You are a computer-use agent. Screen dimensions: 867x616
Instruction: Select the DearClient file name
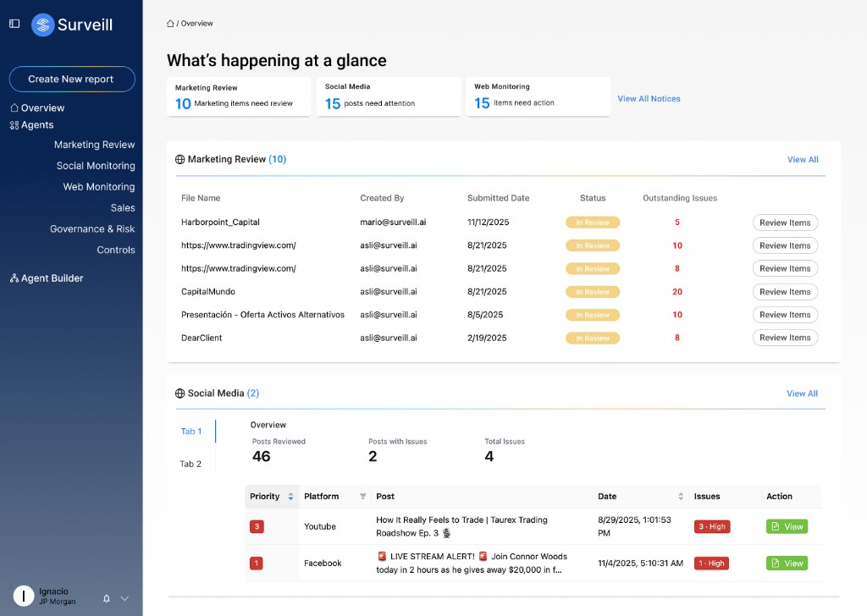(202, 338)
